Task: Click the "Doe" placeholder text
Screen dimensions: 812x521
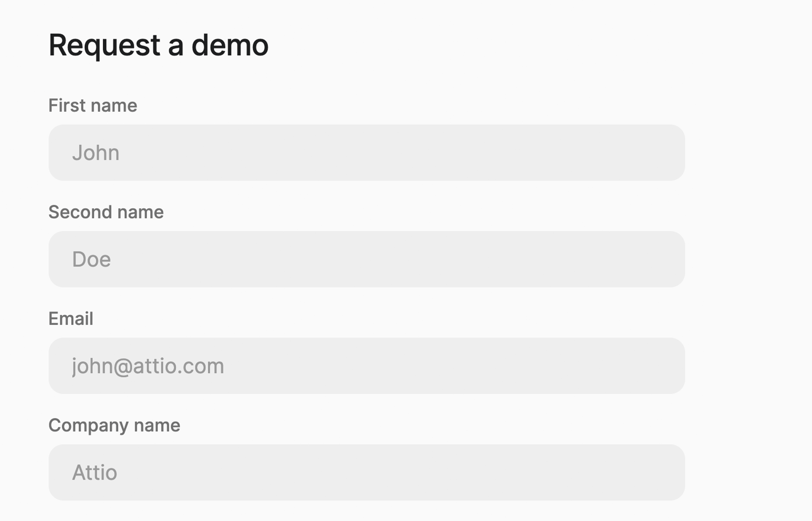Action: pyautogui.click(x=91, y=259)
